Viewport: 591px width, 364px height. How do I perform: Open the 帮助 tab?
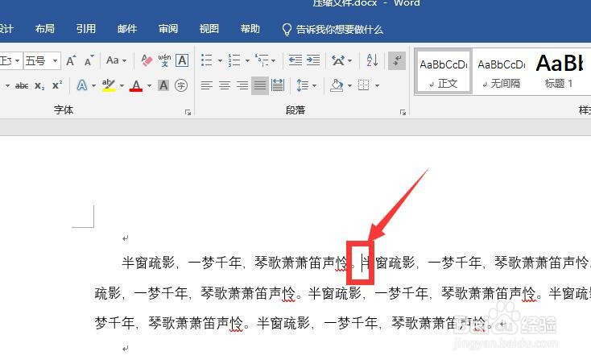tap(250, 29)
